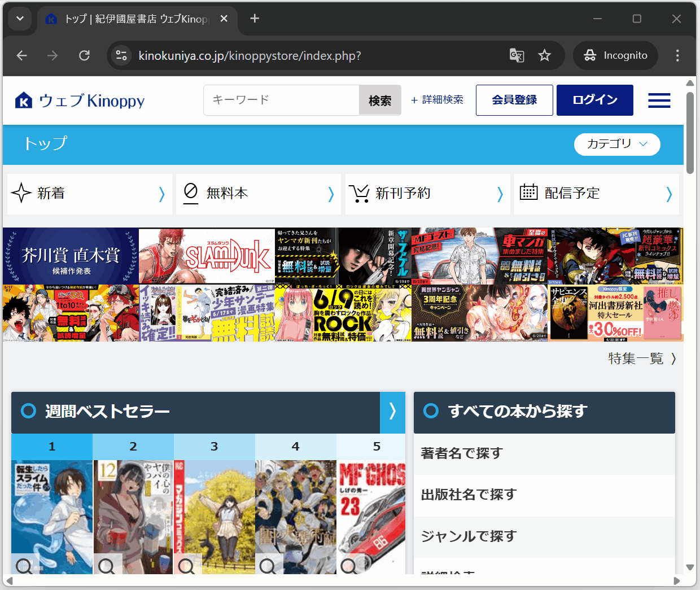The height and width of the screenshot is (590, 700).
Task: Open 無料本 via its right chevron
Action: tap(331, 194)
